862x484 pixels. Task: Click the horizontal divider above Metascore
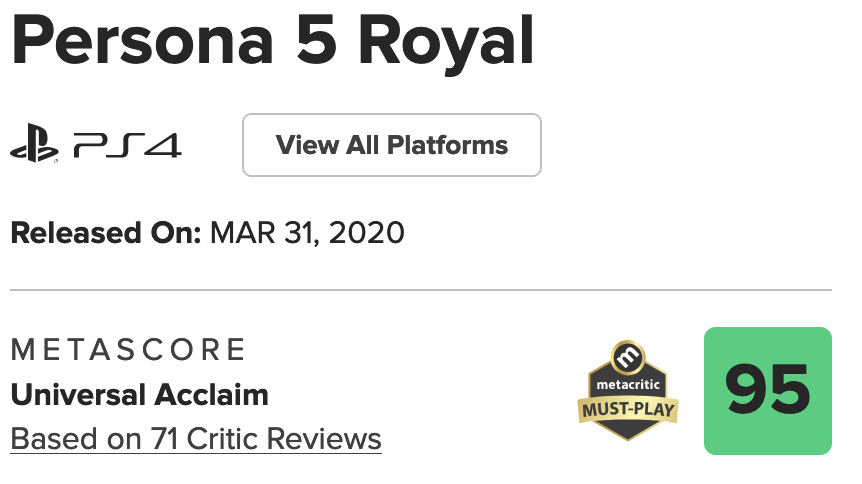pos(420,290)
